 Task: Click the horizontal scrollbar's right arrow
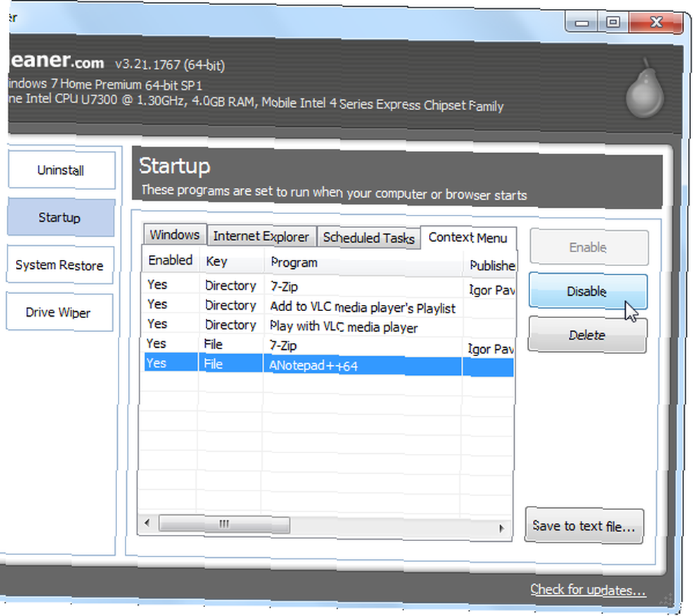501,527
